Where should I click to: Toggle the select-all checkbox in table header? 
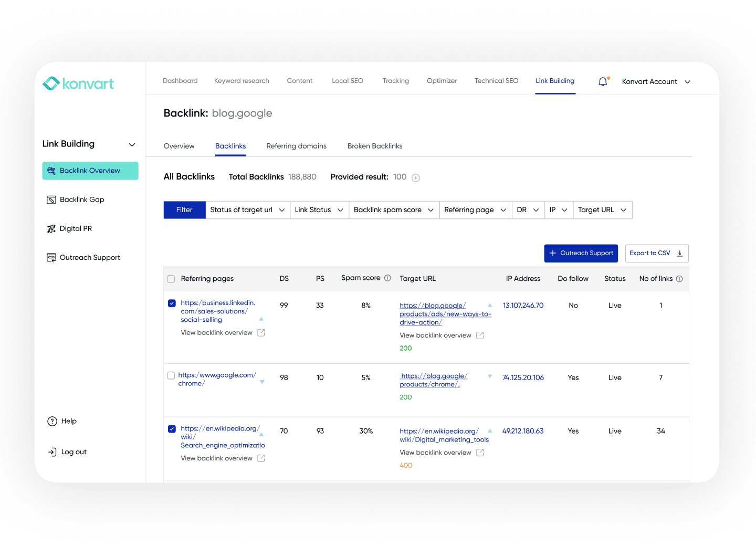coord(171,278)
